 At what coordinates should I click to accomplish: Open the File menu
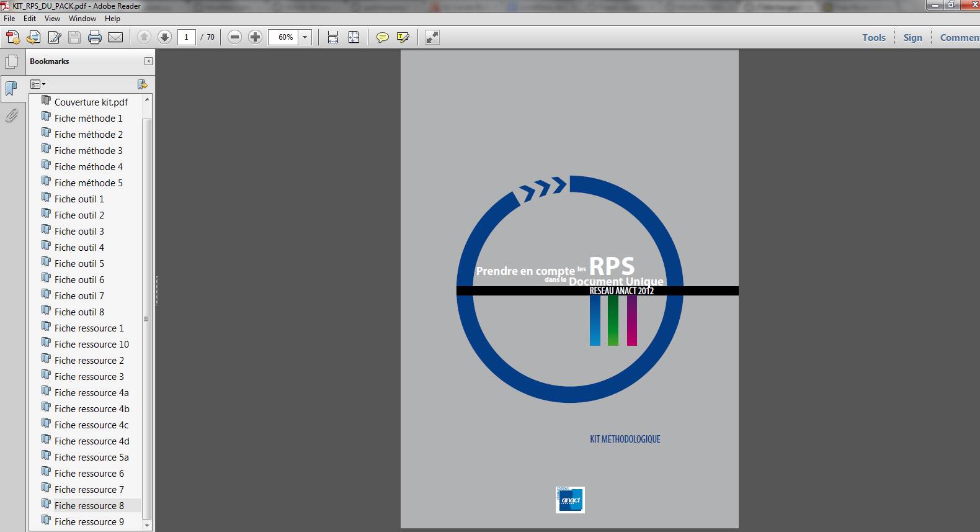(x=9, y=19)
